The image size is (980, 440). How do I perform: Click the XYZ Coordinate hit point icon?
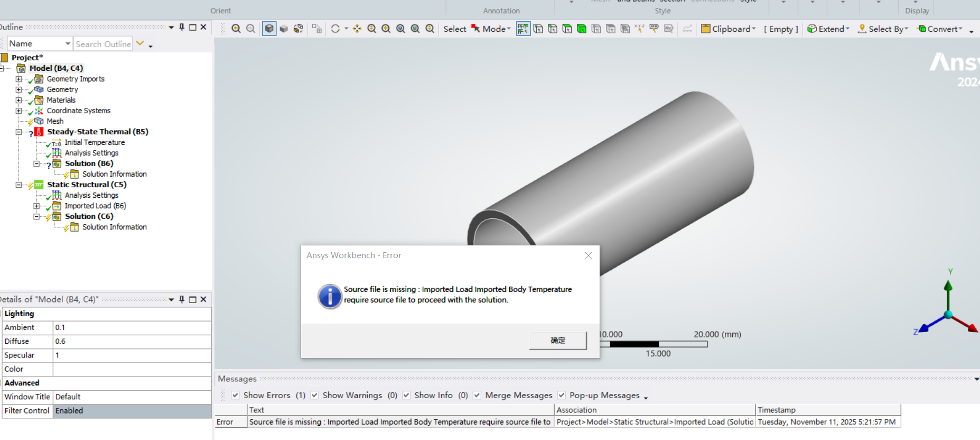click(640, 29)
